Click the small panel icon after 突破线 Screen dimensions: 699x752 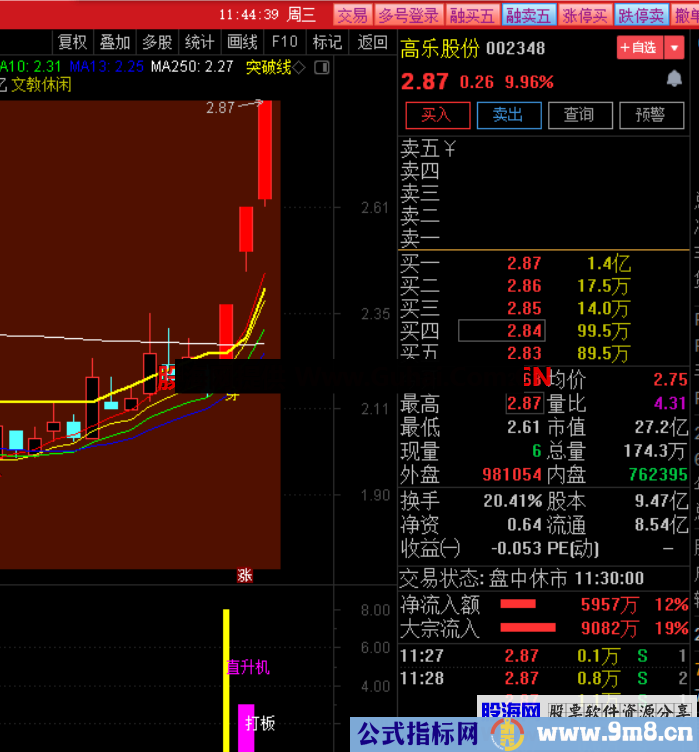click(321, 67)
